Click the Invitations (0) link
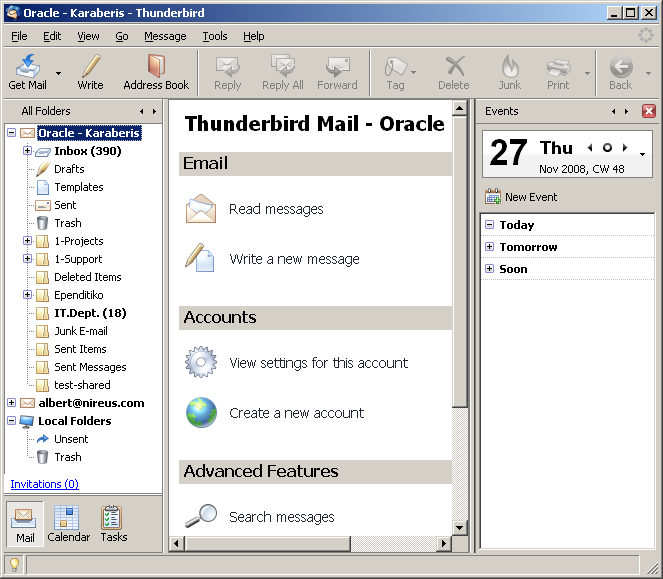This screenshot has height=579, width=663. tap(44, 484)
